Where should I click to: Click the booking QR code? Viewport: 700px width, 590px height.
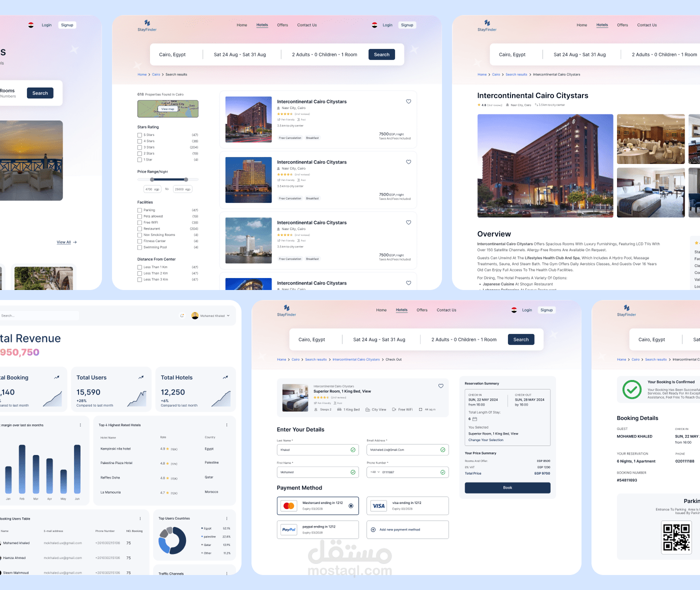tap(676, 537)
